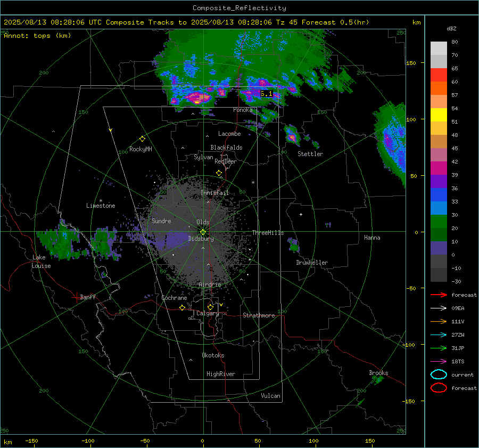Click the Lake Louise label

coord(41,262)
